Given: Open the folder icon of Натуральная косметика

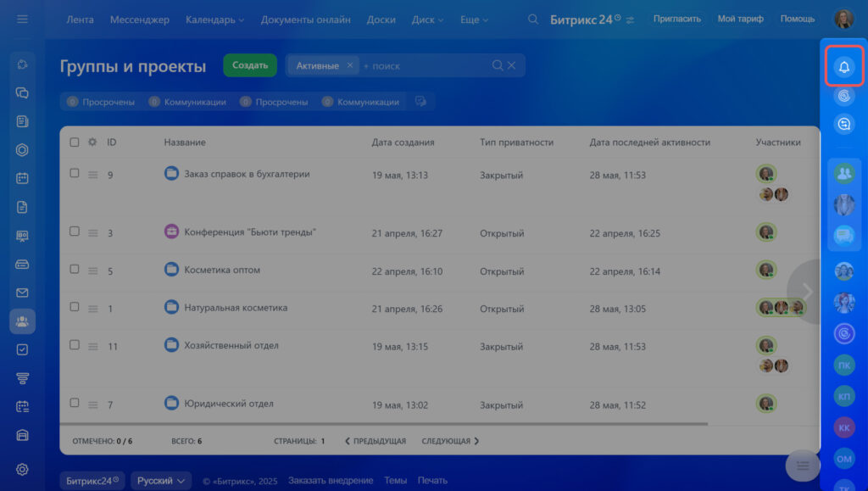Looking at the screenshot, I should pyautogui.click(x=171, y=307).
